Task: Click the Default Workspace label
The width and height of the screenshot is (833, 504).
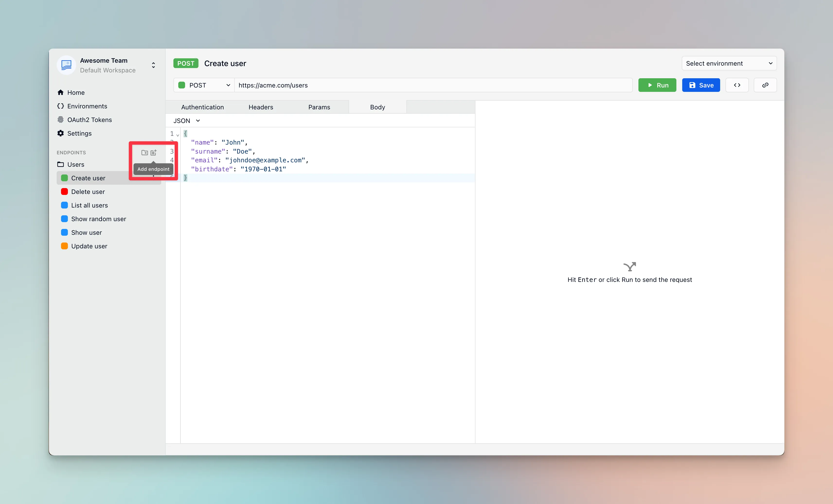Action: click(x=108, y=70)
